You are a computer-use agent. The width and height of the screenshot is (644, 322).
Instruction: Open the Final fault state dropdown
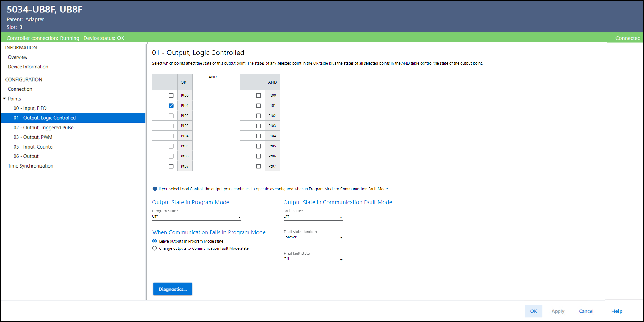(x=313, y=259)
